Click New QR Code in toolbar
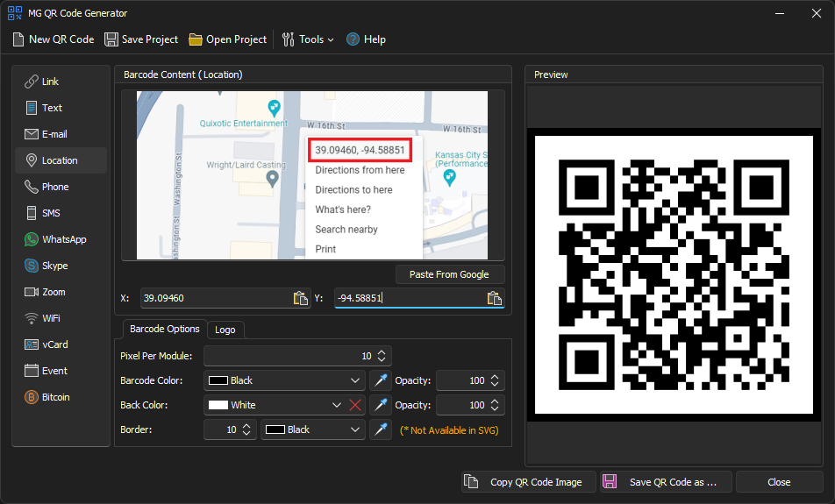The image size is (835, 504). 54,39
